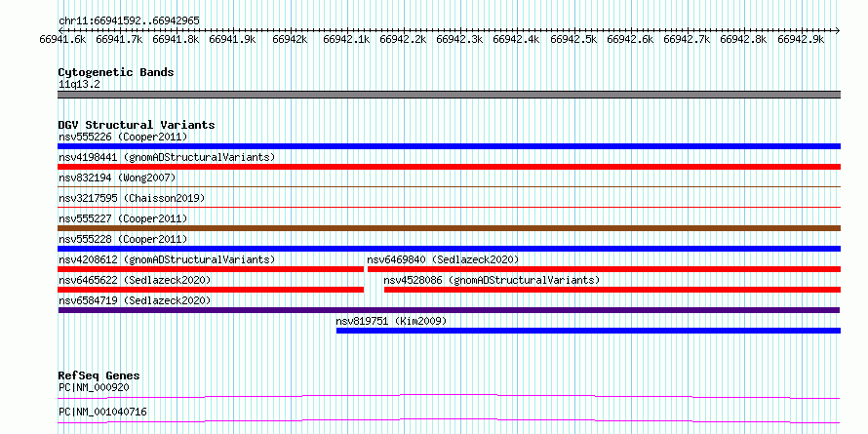Viewport: 868px width, 434px height.
Task: Select the nsv555228 (Cooper2011) label
Action: tap(123, 239)
